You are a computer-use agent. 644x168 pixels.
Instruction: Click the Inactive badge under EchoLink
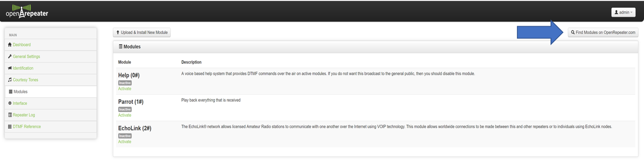[x=125, y=136]
